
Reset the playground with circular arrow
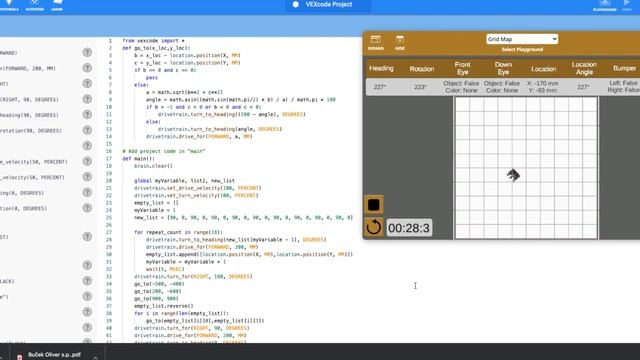click(373, 227)
